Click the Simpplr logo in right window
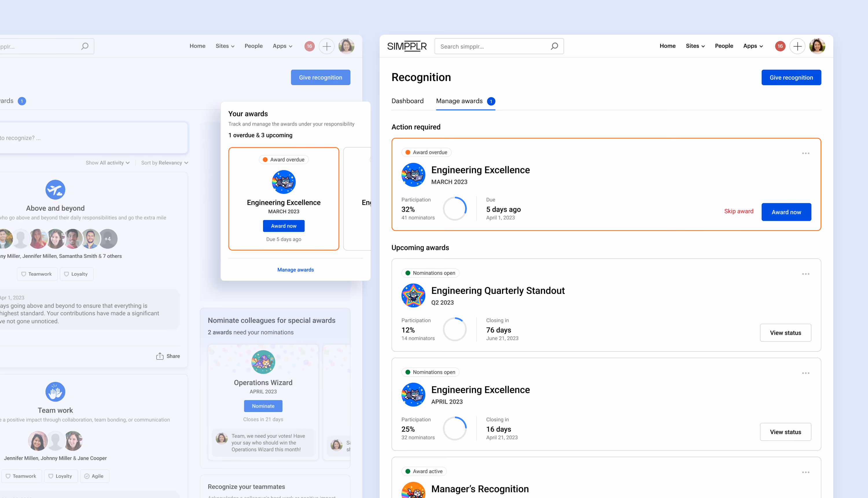Screen dimensions: 868x498 tap(407, 46)
